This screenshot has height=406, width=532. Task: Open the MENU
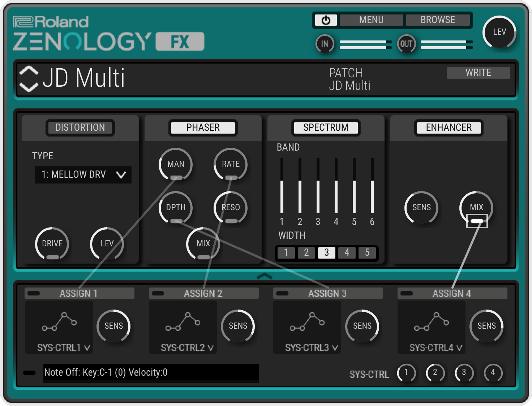(x=371, y=20)
